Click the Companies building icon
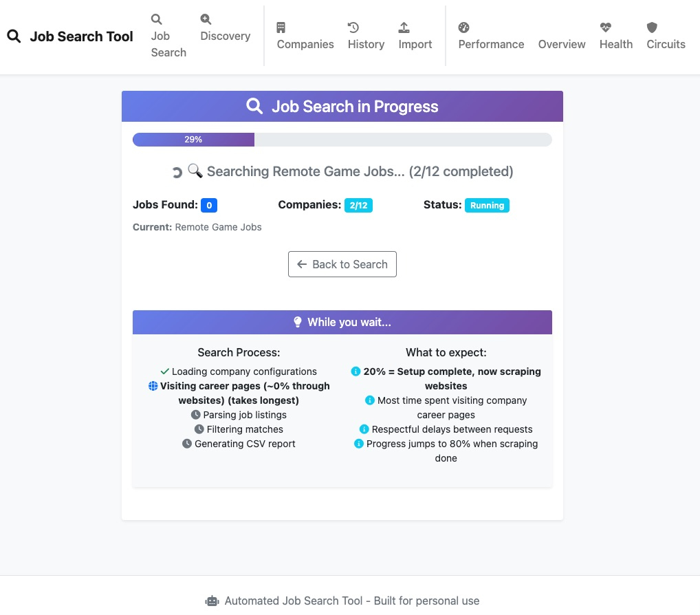The image size is (700, 615). [x=281, y=28]
